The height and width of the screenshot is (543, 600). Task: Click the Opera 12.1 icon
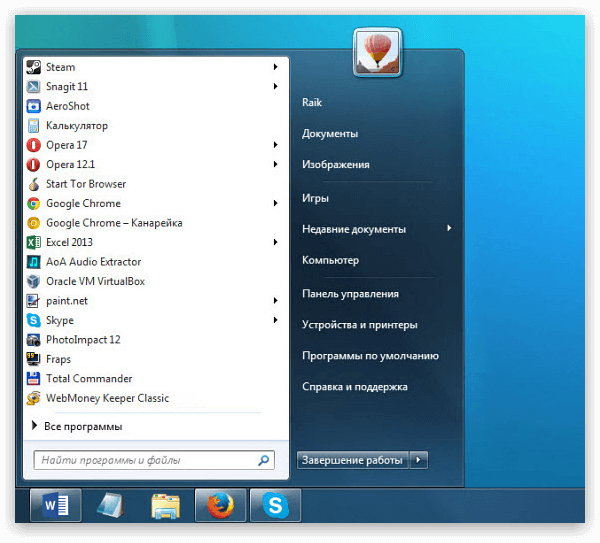[x=34, y=165]
